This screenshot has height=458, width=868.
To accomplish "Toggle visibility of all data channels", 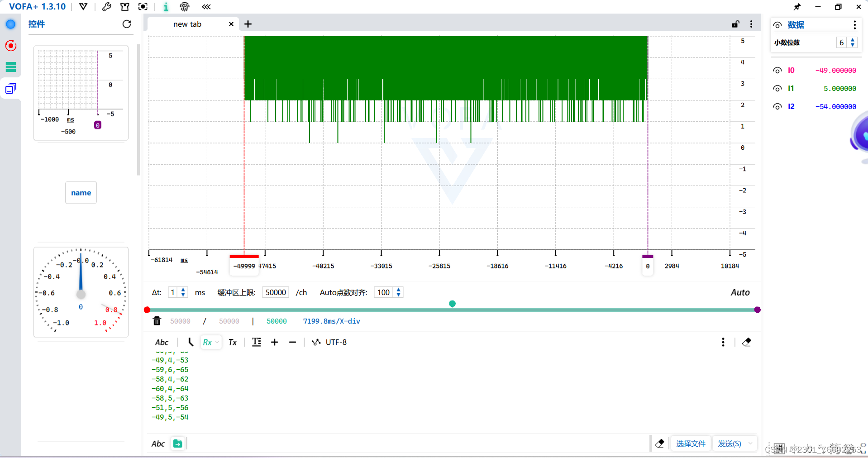I will point(777,25).
